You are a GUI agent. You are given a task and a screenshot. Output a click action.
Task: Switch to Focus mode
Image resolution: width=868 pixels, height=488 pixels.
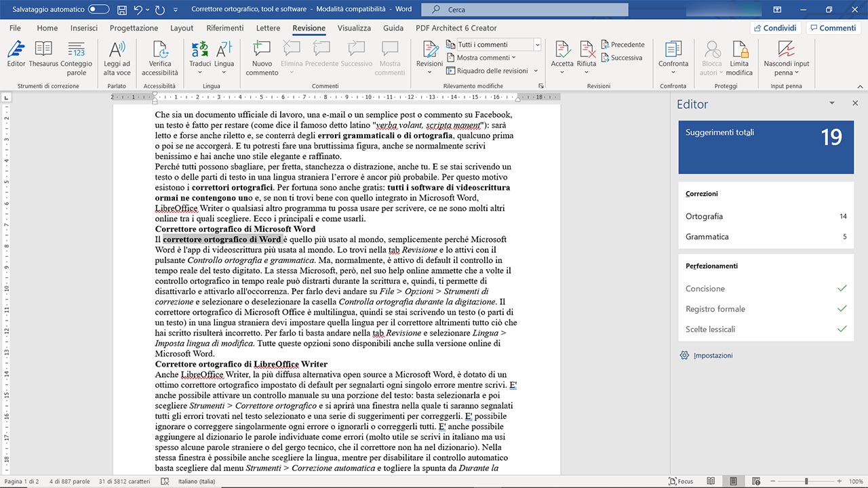pos(681,481)
